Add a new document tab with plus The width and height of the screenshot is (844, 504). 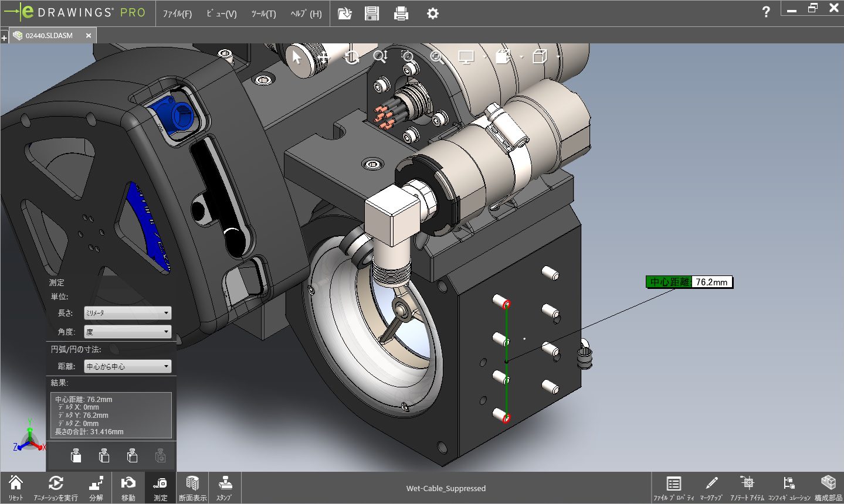[x=4, y=38]
